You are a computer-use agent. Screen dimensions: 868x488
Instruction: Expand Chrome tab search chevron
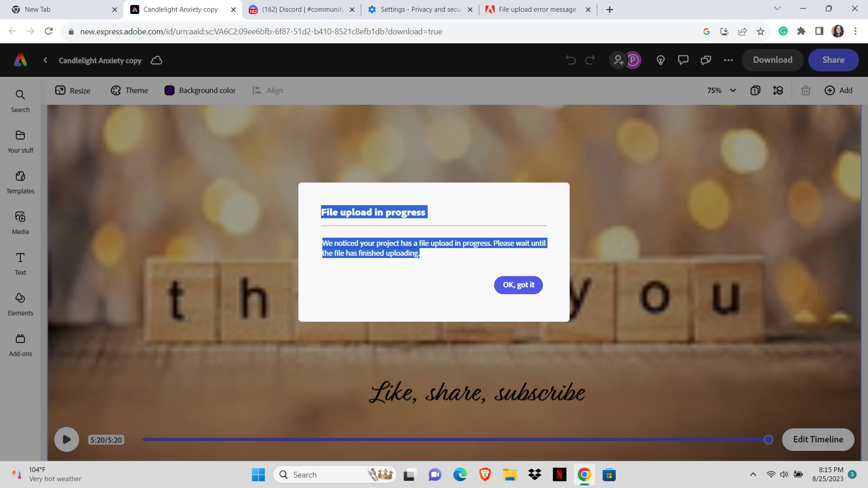pos(777,9)
